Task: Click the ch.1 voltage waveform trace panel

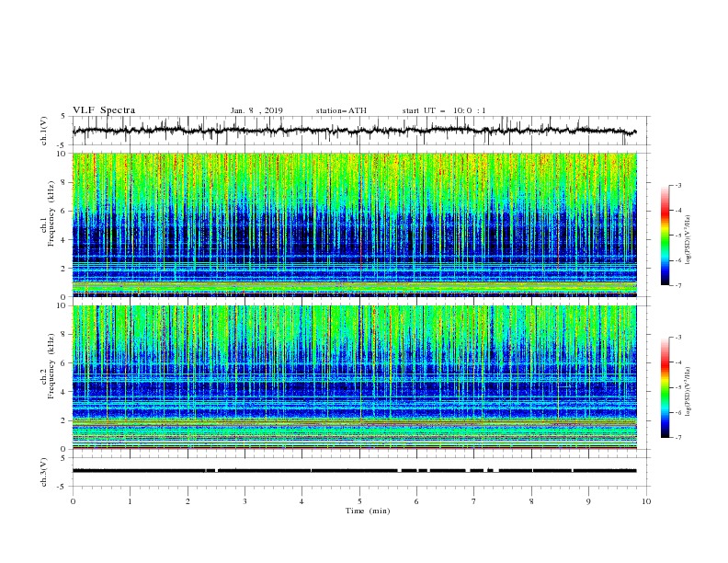Action: 361,131
